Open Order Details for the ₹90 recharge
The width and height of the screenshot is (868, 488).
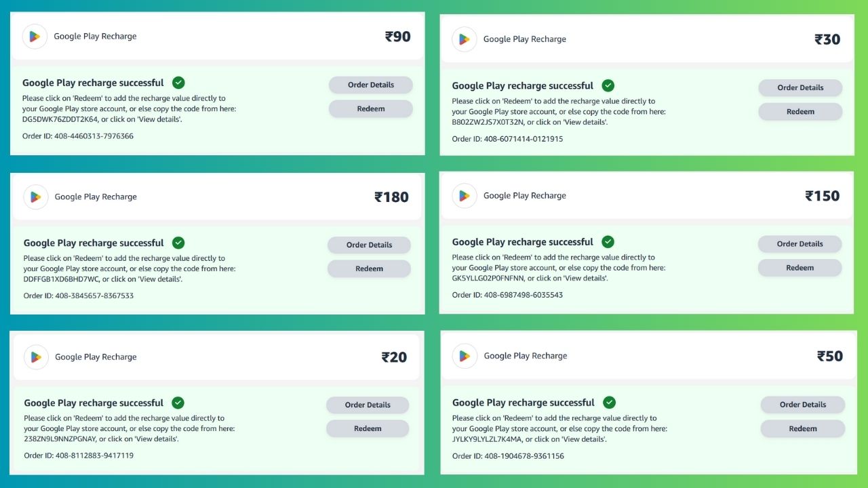pos(370,85)
